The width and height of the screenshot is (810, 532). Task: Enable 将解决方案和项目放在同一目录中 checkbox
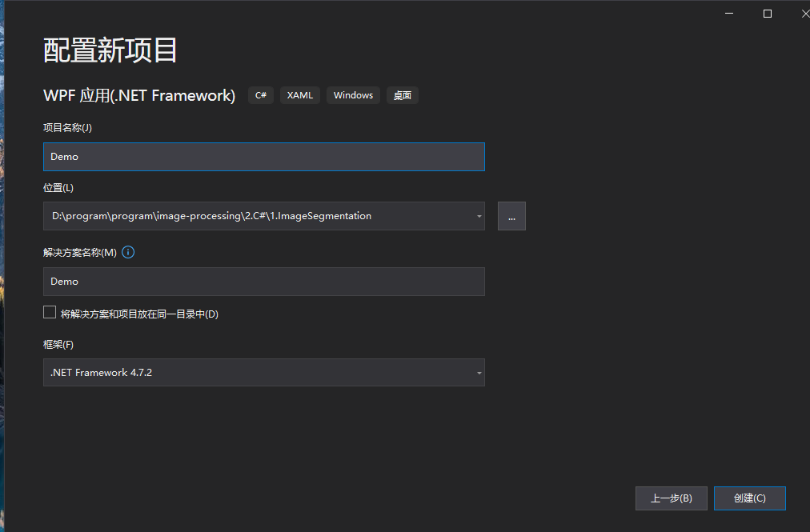click(49, 312)
